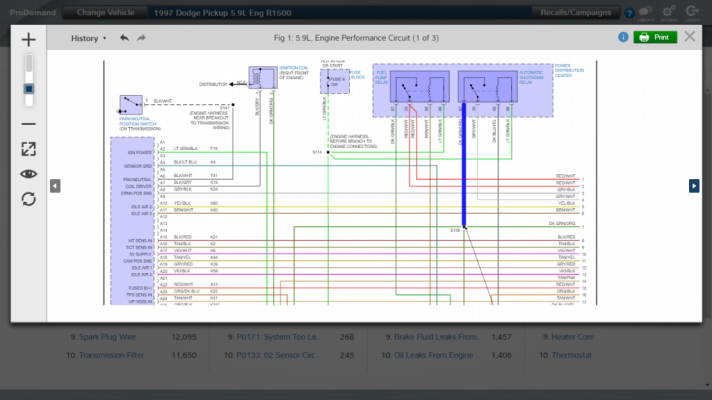Open Recalls/Campaigns menu item
This screenshot has width=712, height=400.
point(575,13)
